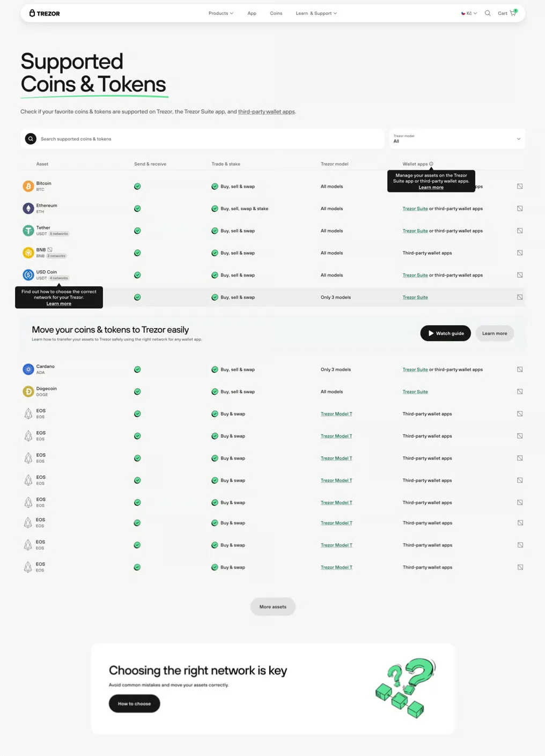Click the Send & receive column header
The height and width of the screenshot is (756, 545).
[150, 164]
